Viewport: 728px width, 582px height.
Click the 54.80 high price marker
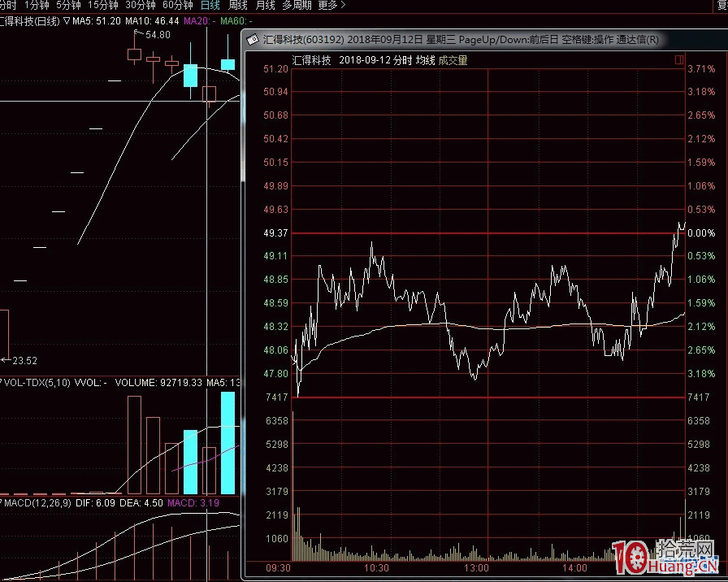click(157, 35)
